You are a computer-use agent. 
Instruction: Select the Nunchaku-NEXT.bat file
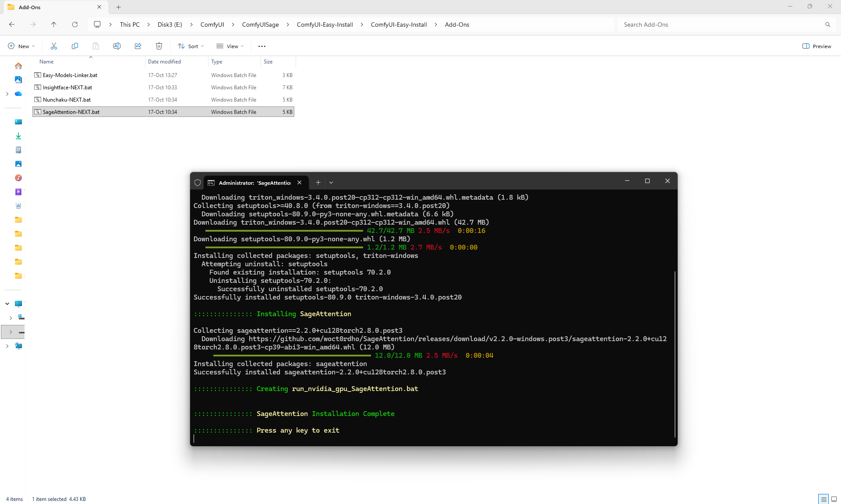tap(67, 100)
